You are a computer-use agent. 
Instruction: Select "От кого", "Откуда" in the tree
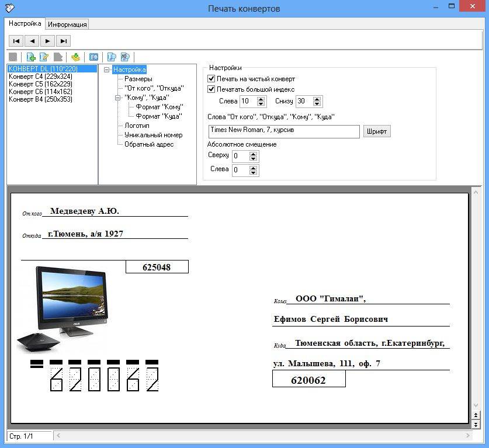(x=154, y=88)
